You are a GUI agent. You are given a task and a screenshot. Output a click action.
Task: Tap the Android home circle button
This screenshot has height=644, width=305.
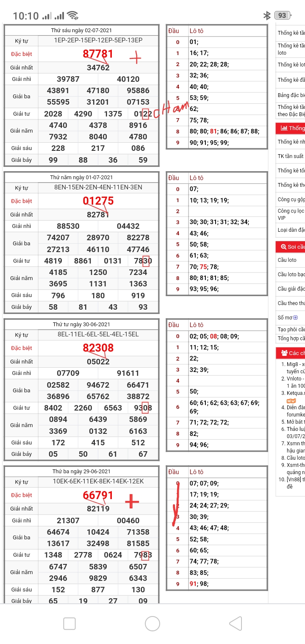(152, 624)
